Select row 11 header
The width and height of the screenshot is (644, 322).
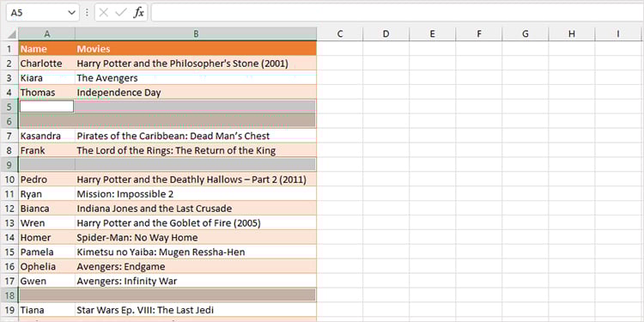coord(9,194)
